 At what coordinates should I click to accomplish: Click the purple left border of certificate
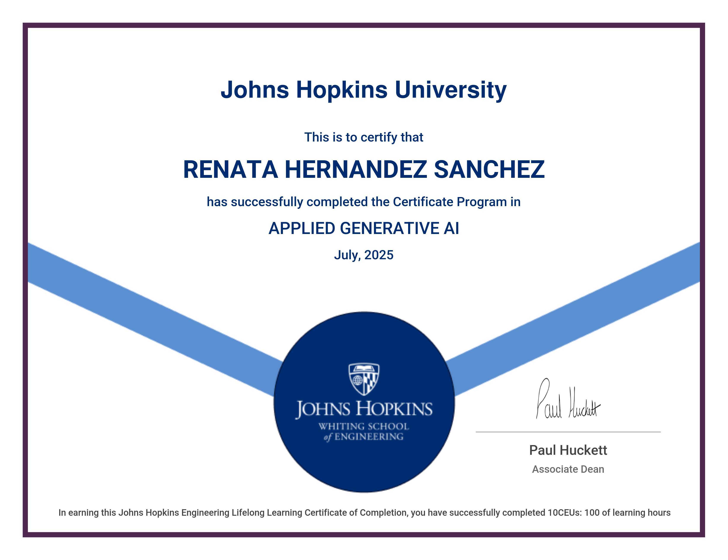25,280
